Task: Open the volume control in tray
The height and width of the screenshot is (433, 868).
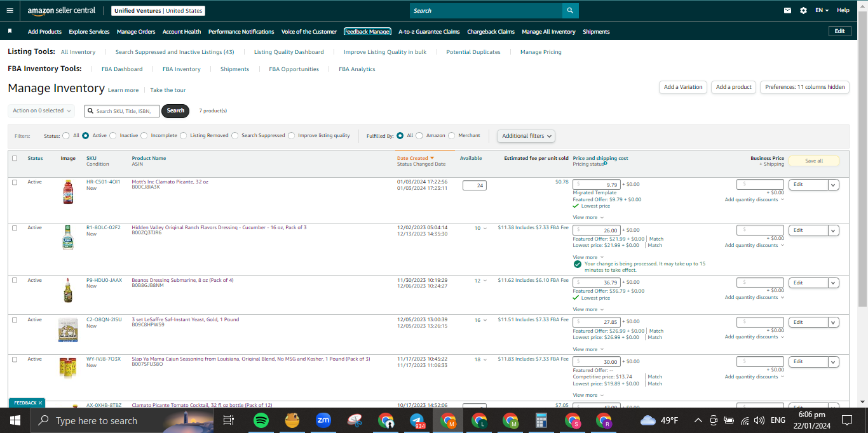Action: tap(759, 420)
